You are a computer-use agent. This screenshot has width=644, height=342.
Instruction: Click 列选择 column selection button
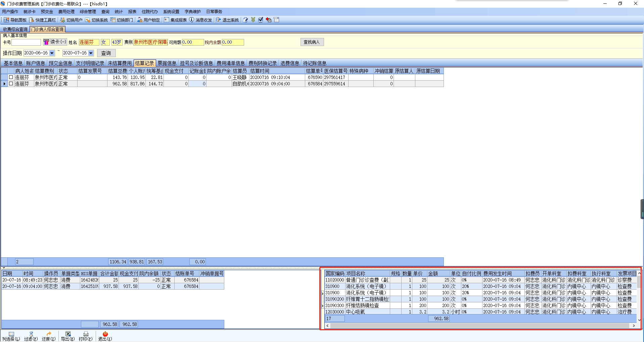11,336
